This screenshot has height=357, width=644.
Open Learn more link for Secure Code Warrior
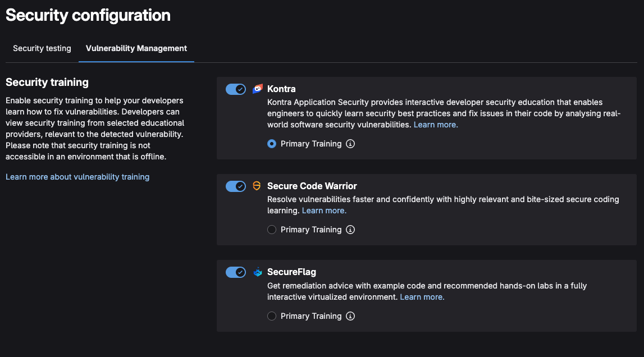click(324, 210)
